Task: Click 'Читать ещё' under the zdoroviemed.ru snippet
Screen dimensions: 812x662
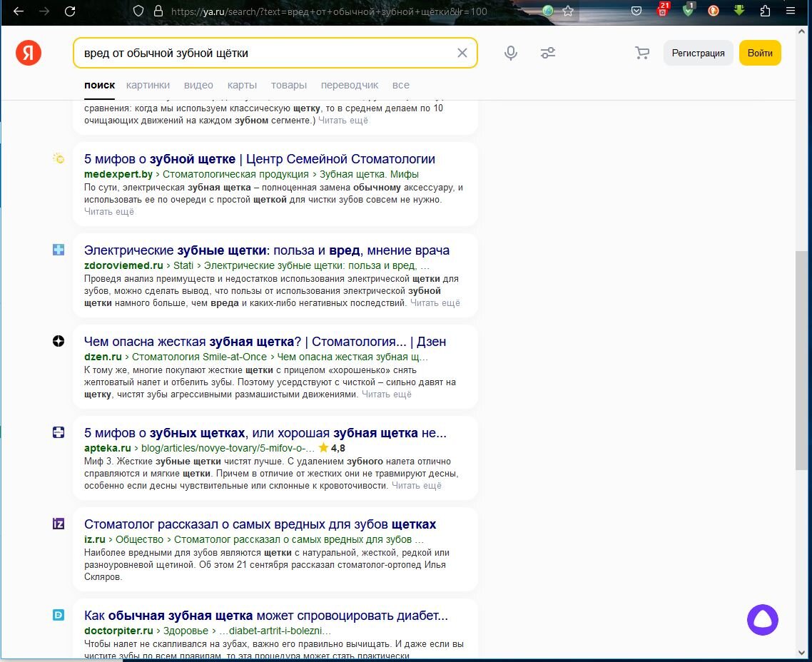Action: [435, 302]
